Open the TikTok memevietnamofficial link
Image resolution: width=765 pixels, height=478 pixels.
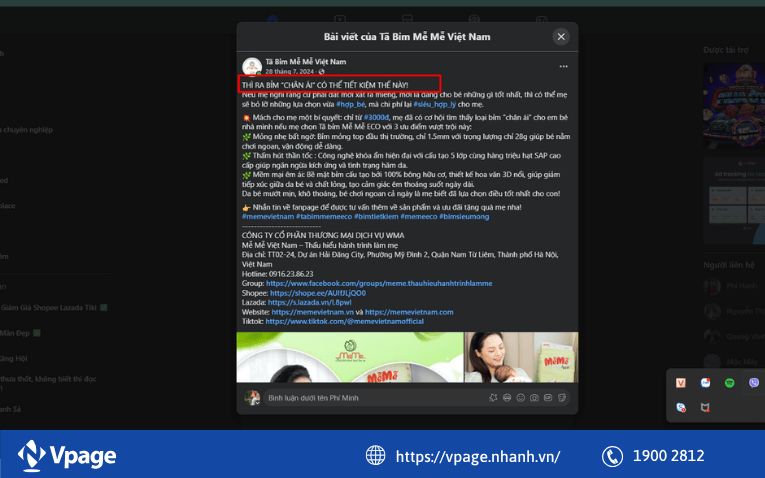(344, 321)
